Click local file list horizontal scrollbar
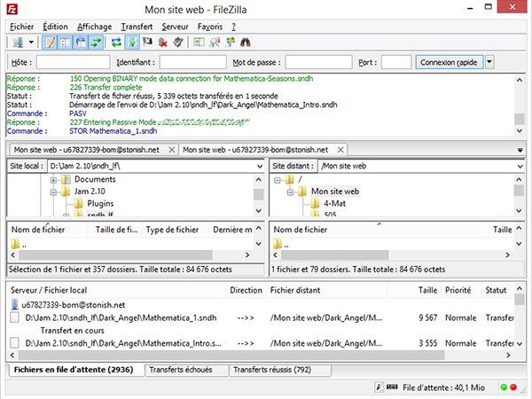The width and height of the screenshot is (532, 399). click(115, 254)
